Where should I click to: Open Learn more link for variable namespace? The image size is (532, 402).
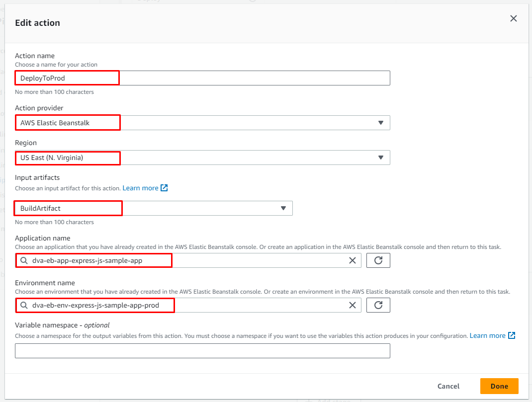click(487, 336)
